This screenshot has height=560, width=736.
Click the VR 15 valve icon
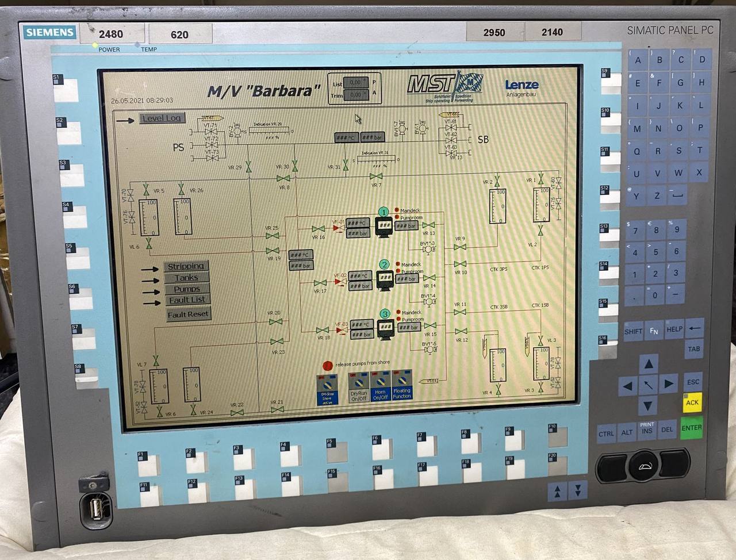point(430,326)
